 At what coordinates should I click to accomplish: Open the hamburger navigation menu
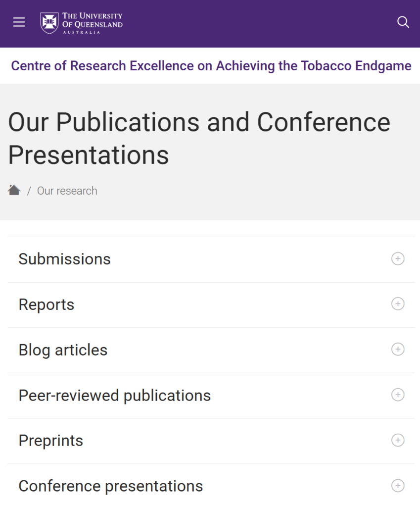(x=19, y=22)
